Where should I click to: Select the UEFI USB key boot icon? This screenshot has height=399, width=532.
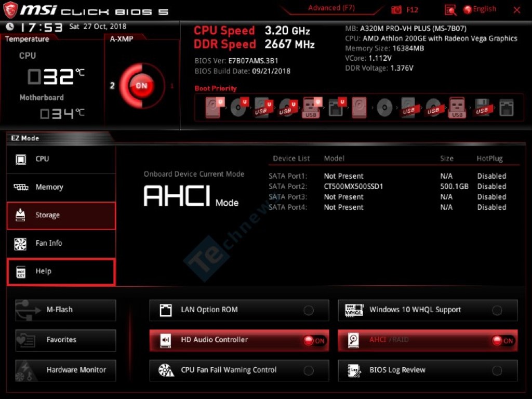tap(312, 108)
